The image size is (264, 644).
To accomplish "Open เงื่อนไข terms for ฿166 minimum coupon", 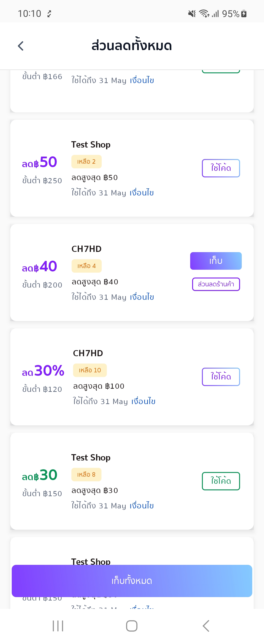I will [142, 80].
